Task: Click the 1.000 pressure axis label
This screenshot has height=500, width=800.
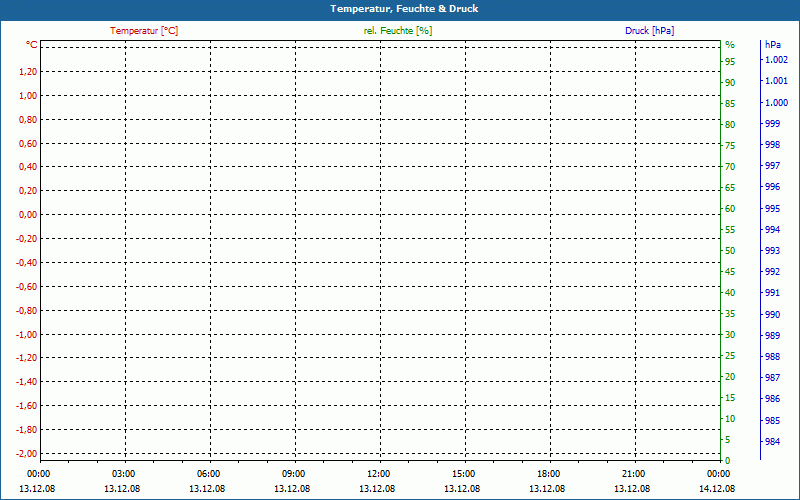Action: [776, 103]
